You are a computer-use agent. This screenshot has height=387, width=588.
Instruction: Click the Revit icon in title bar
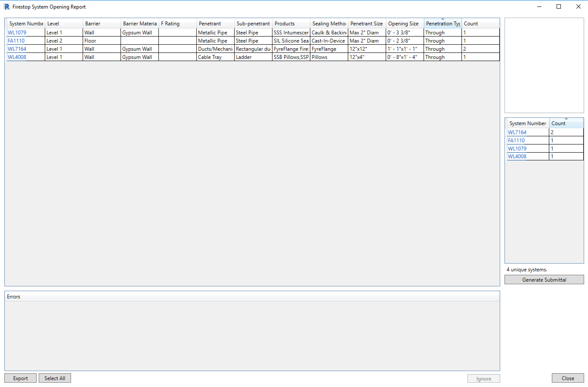click(x=7, y=7)
